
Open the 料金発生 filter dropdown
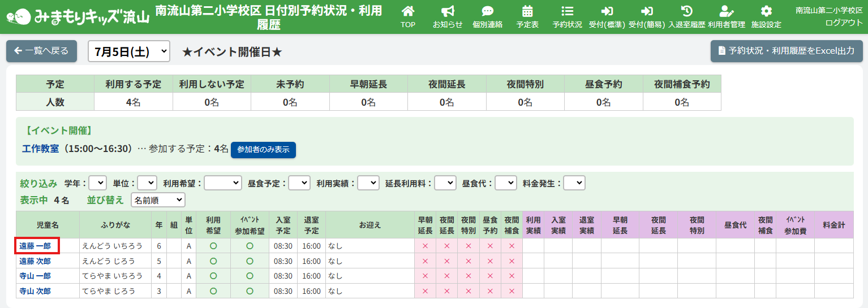(574, 183)
